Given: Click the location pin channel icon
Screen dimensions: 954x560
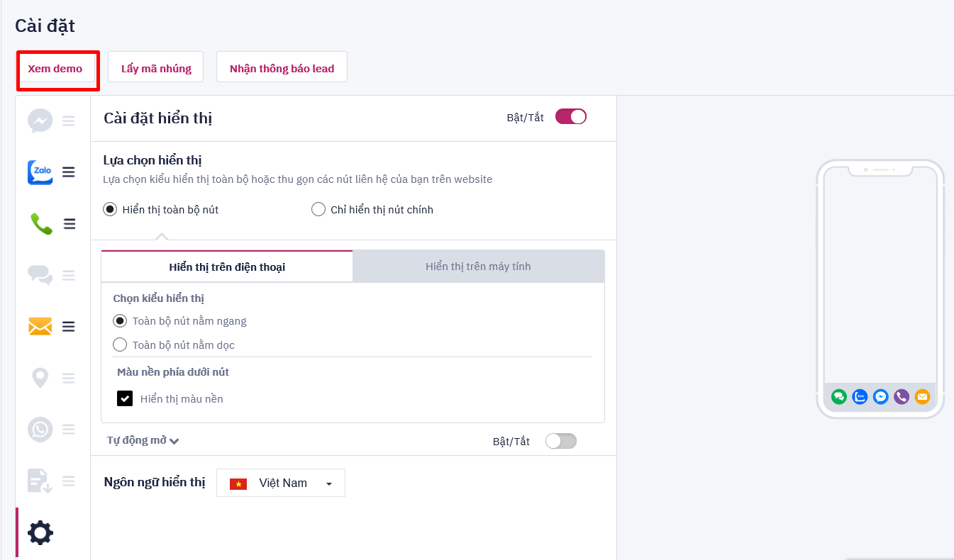Looking at the screenshot, I should (40, 378).
